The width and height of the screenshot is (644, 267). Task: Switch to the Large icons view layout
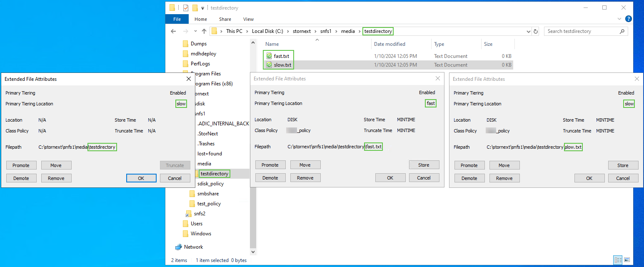[627, 260]
